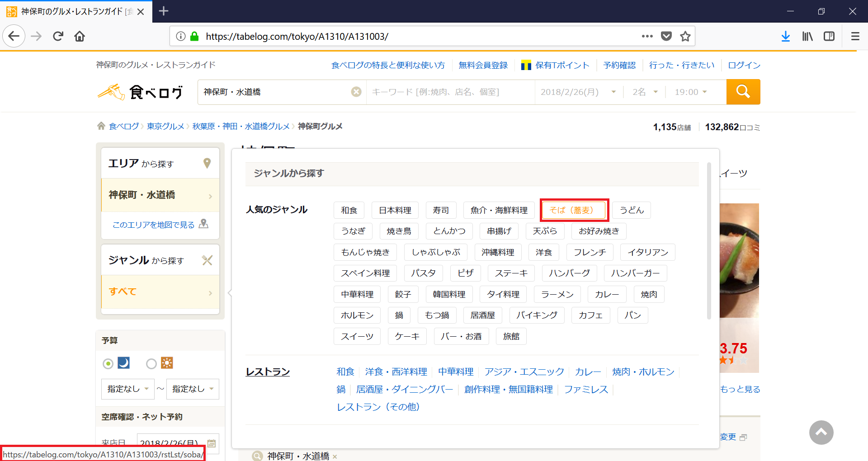Go to 東京グルメ in the breadcrumb
Screen dimensions: 868x461
tap(165, 126)
